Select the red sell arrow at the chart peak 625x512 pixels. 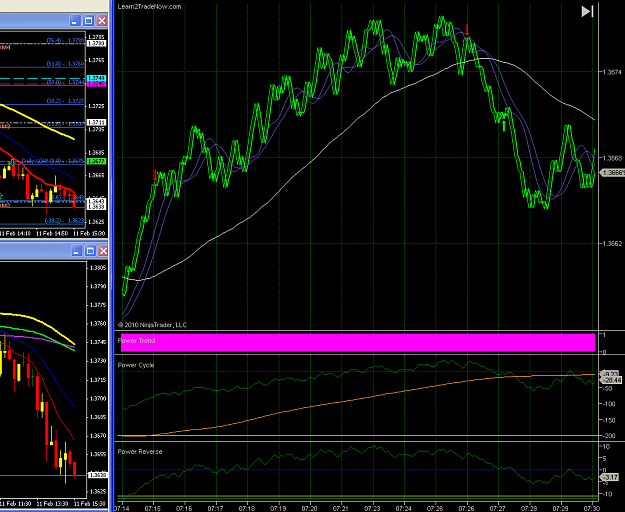pyautogui.click(x=468, y=29)
